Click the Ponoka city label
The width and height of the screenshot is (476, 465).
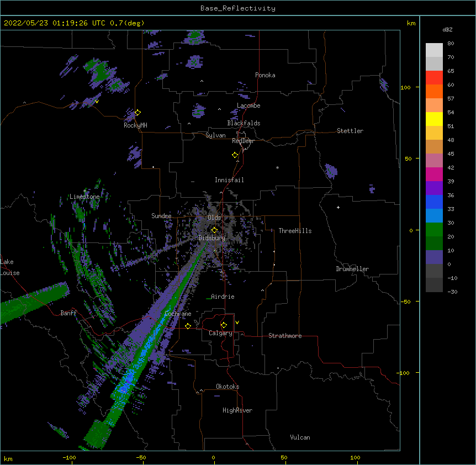[265, 75]
